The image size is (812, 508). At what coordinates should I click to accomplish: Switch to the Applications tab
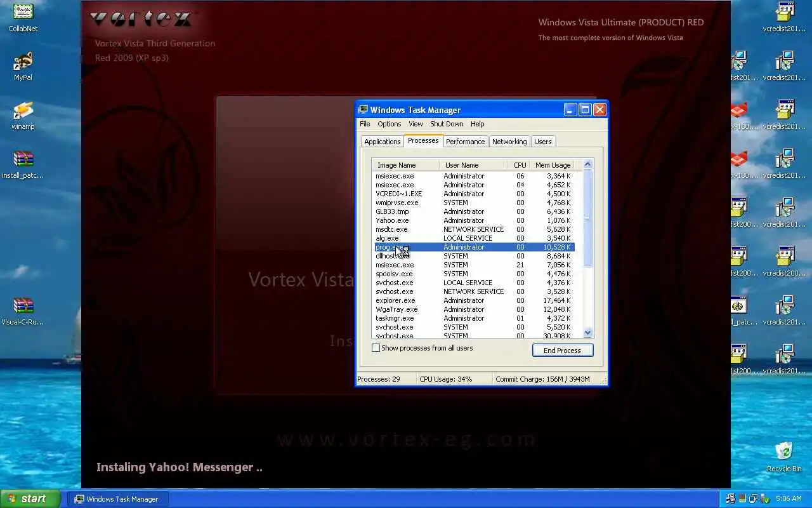tap(383, 142)
